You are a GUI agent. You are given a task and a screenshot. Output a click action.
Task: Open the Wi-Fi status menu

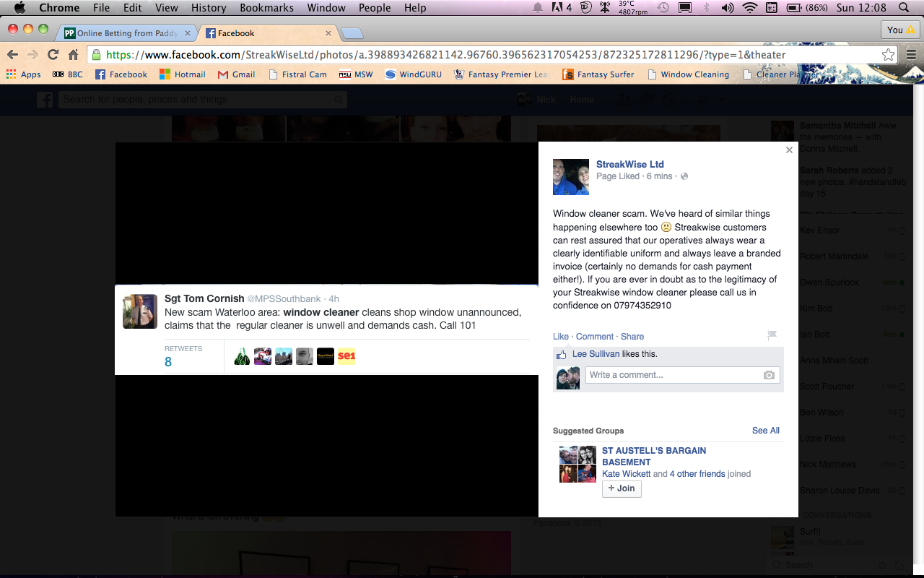pyautogui.click(x=750, y=8)
